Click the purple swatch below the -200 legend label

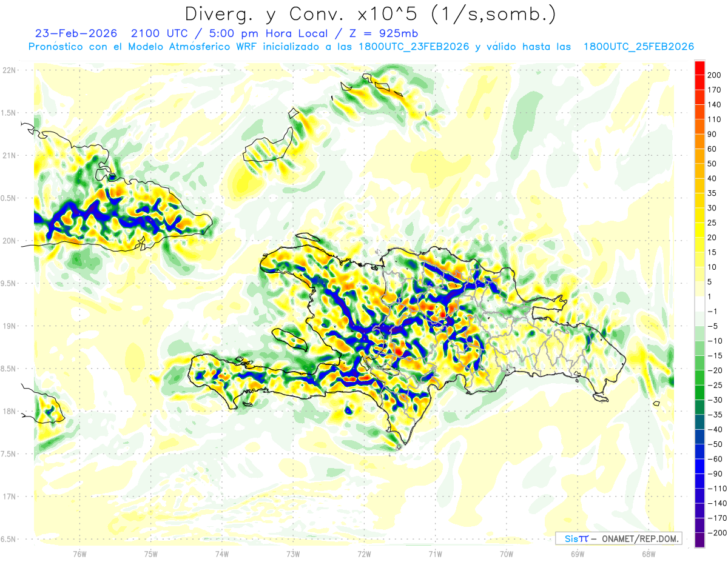click(699, 540)
